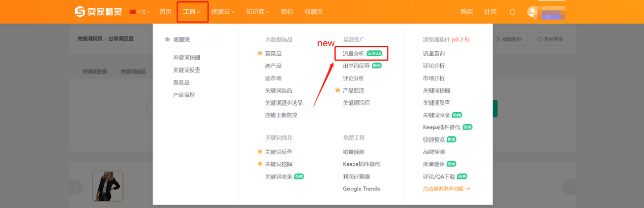Click the user avatar icon
The image size is (644, 208).
[532, 11]
